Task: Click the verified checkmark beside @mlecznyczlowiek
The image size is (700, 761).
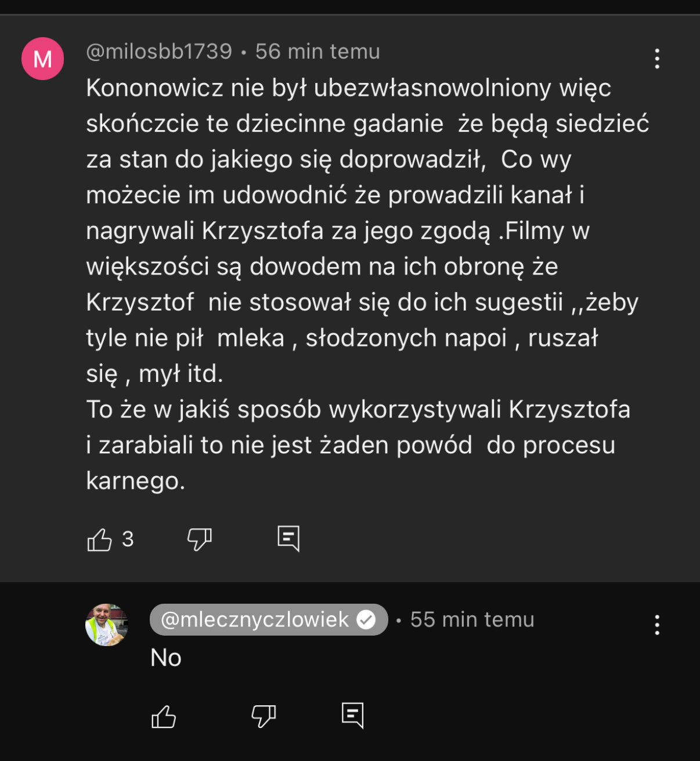Action: (x=366, y=620)
